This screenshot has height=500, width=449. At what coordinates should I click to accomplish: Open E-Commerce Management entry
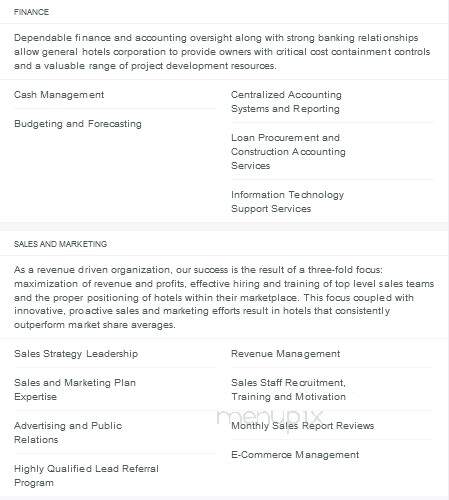(295, 455)
